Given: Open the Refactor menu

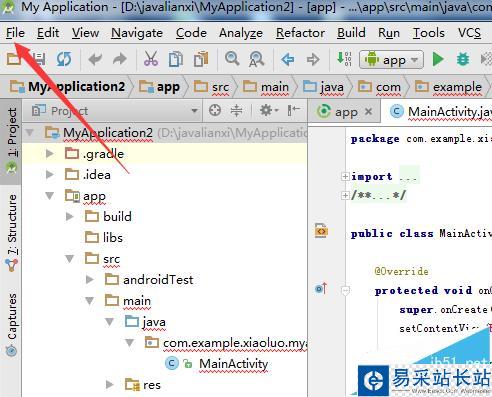Looking at the screenshot, I should click(x=300, y=33).
